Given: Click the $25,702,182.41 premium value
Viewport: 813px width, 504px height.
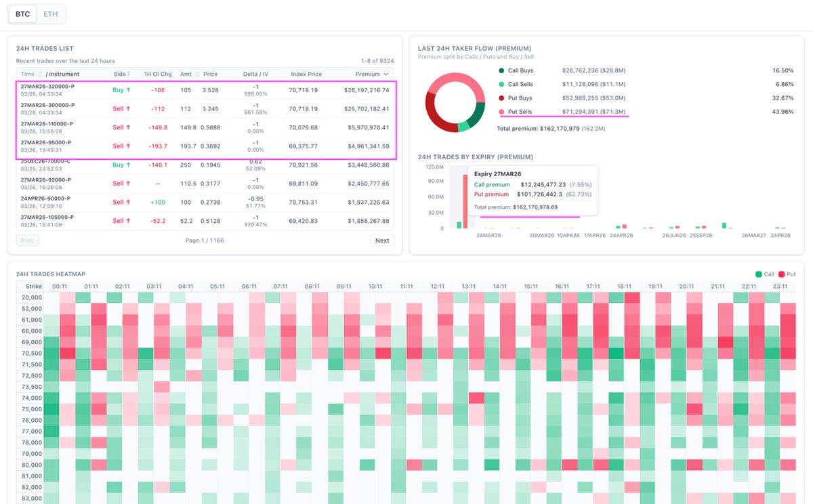Looking at the screenshot, I should 367,108.
